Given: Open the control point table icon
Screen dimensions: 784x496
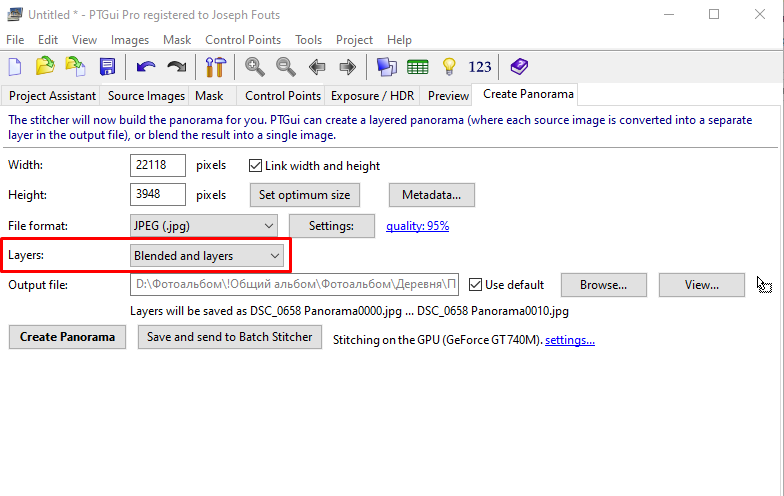Looking at the screenshot, I should click(418, 66).
